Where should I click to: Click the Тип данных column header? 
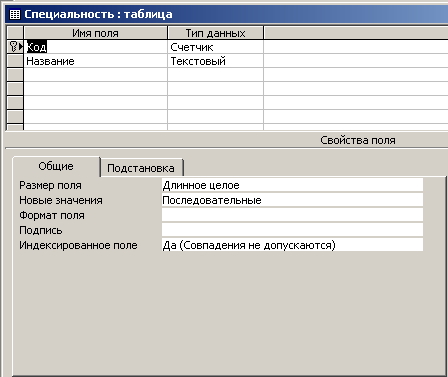215,33
